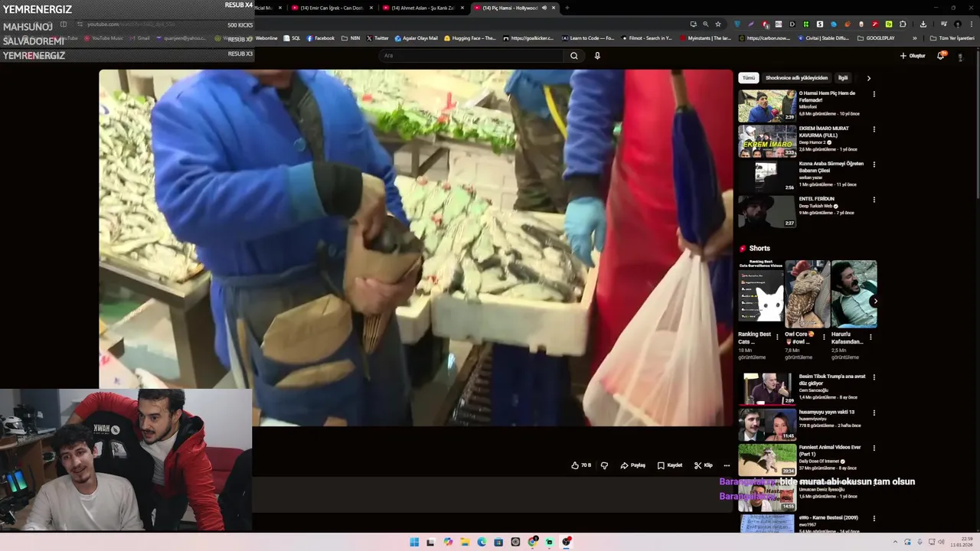
Task: Open options for Besim Tibuk video
Action: pos(874,377)
